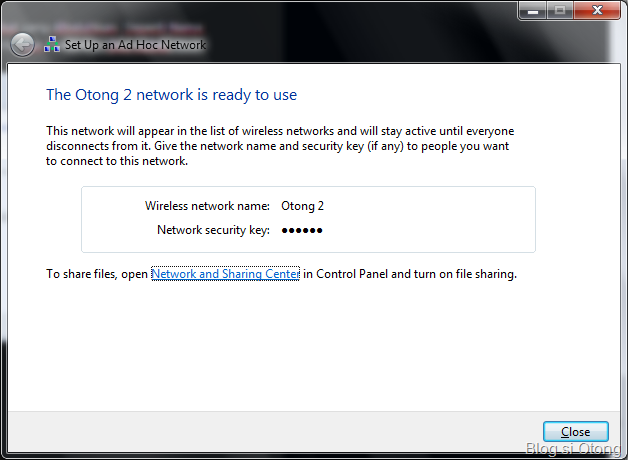
Task: Click the hidden security key dots
Action: click(302, 230)
